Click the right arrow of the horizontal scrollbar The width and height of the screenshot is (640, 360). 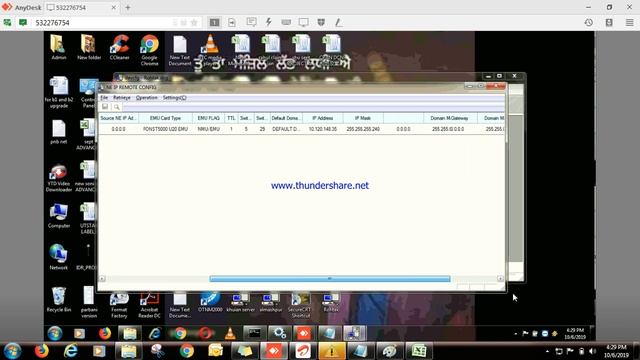coord(500,278)
